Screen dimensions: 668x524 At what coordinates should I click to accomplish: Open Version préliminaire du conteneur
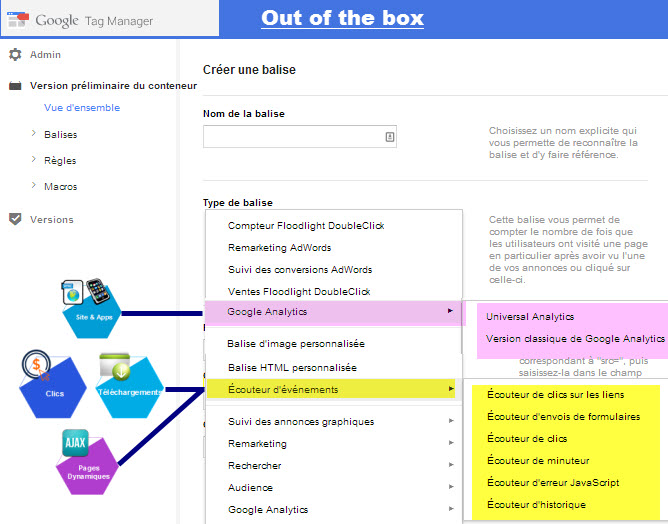coord(113,86)
